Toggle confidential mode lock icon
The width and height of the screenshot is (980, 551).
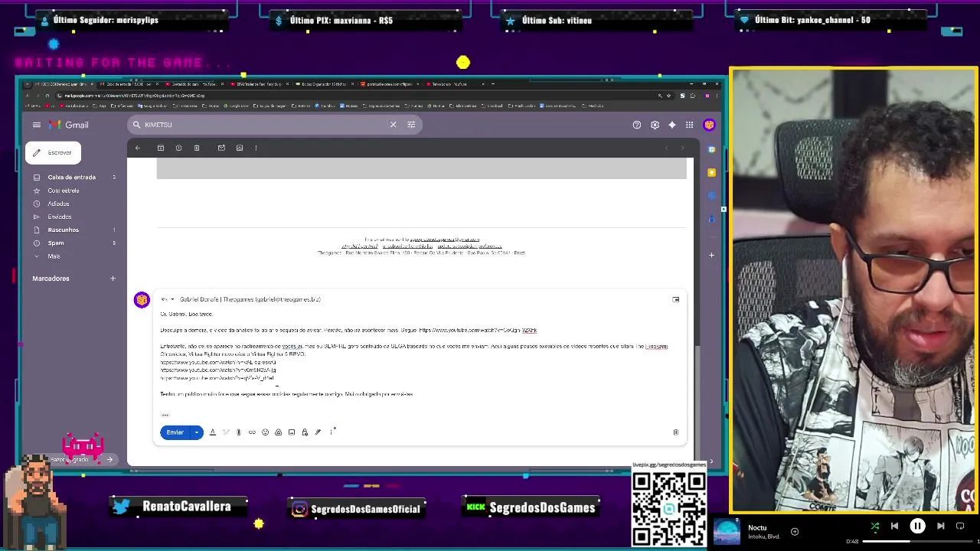(x=305, y=432)
